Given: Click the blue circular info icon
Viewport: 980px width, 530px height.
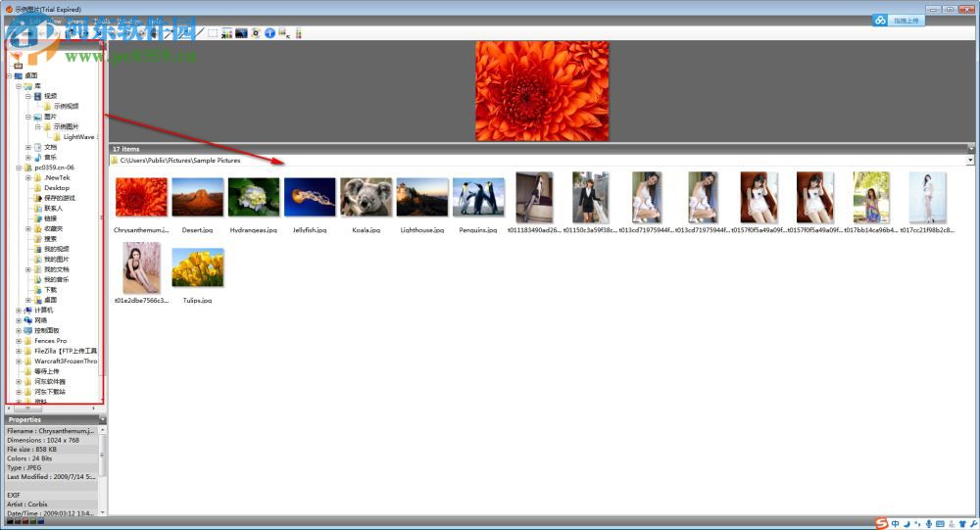Looking at the screenshot, I should [270, 33].
